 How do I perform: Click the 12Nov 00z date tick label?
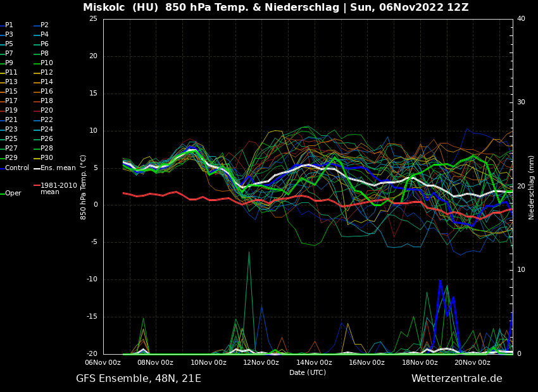click(x=261, y=362)
